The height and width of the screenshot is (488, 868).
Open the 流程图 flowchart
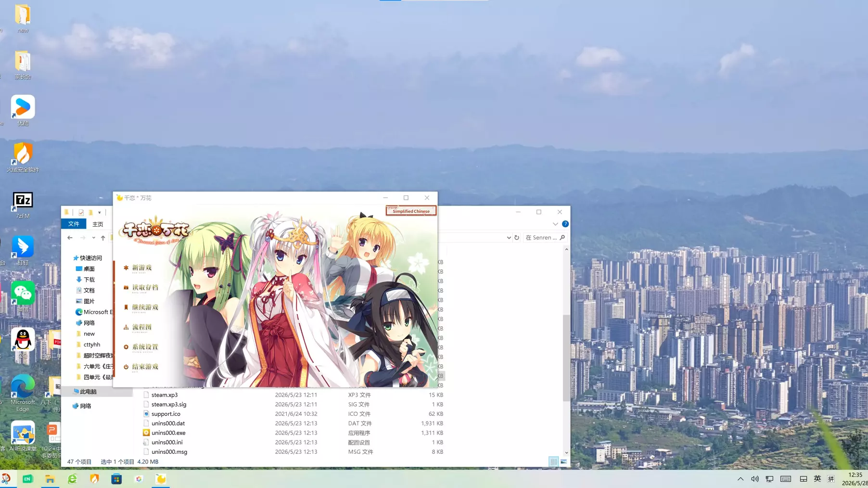(138, 327)
